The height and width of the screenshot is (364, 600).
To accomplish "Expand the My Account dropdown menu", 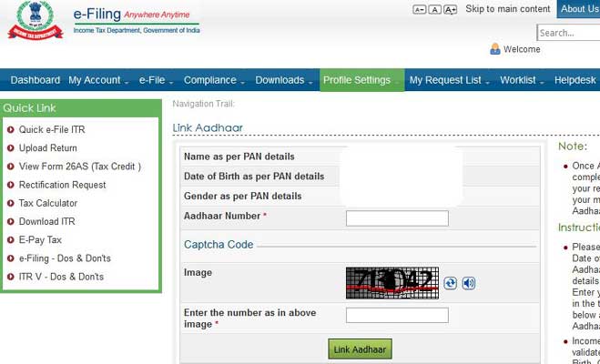I will (x=97, y=80).
